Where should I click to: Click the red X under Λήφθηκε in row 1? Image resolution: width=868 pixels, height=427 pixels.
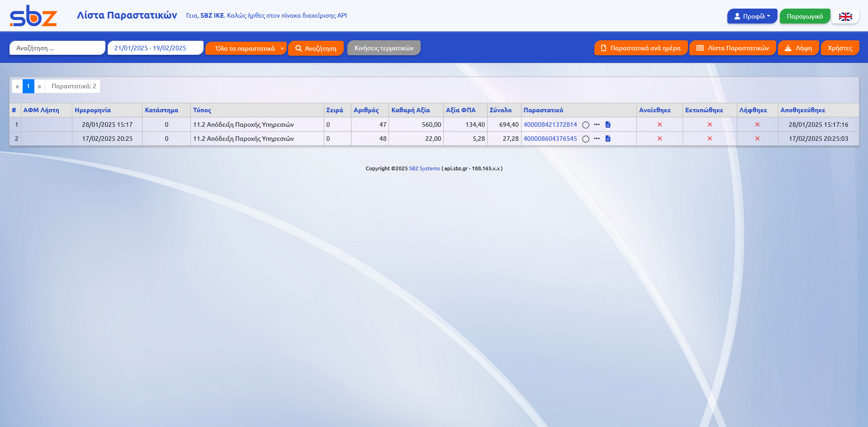[x=757, y=125]
